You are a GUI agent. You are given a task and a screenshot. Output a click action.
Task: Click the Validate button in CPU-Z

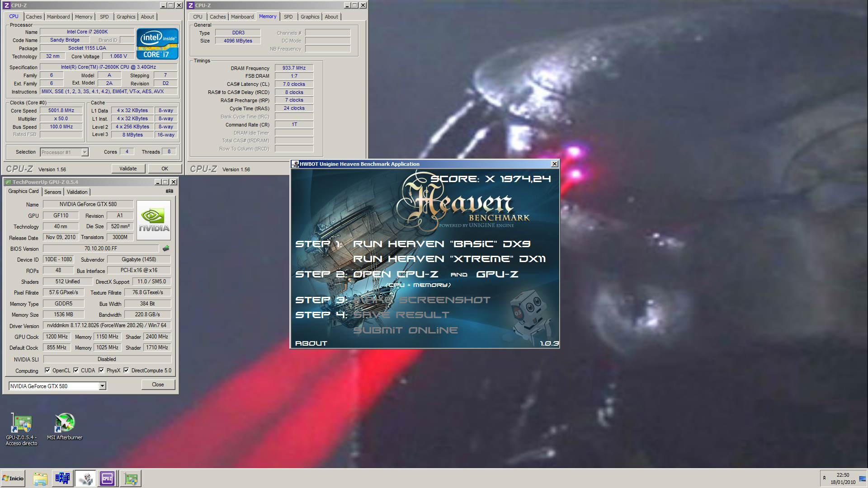128,169
